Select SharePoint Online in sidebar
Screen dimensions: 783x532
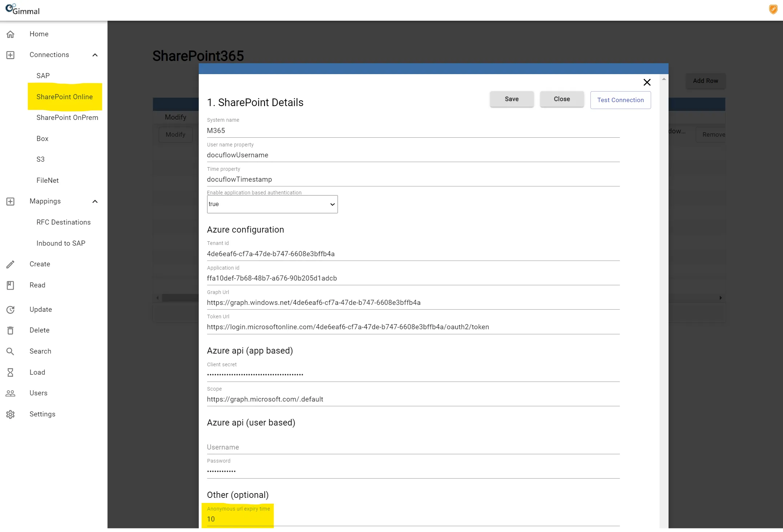click(x=65, y=97)
